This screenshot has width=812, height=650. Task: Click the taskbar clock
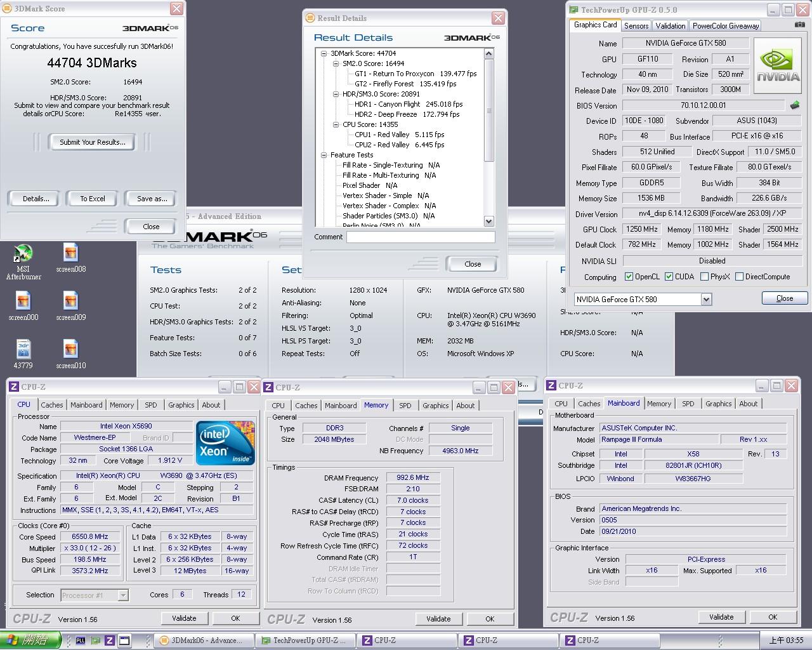(786, 640)
